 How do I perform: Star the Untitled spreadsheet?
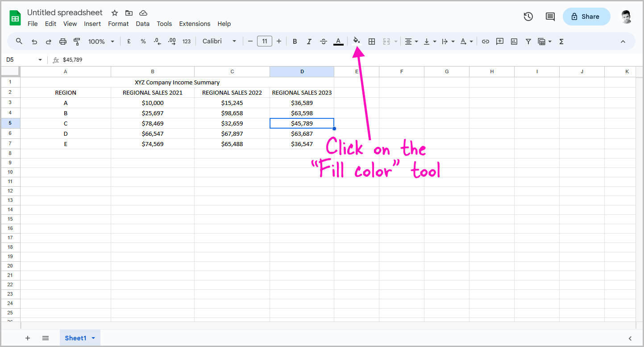pos(114,13)
